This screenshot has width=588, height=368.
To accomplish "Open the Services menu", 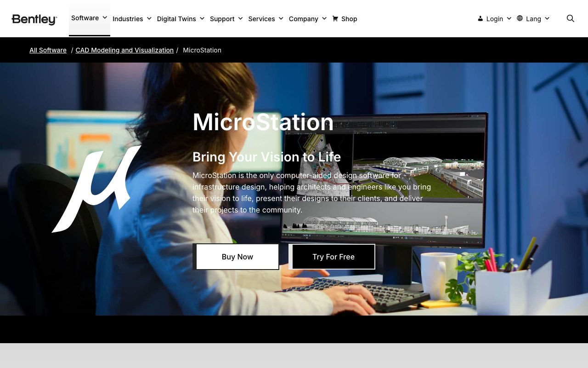I will tap(262, 19).
